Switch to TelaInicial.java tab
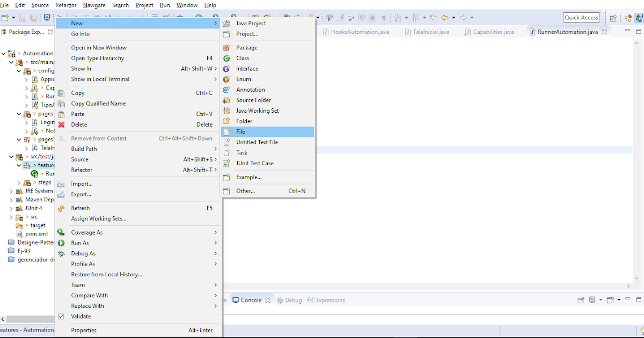 427,32
